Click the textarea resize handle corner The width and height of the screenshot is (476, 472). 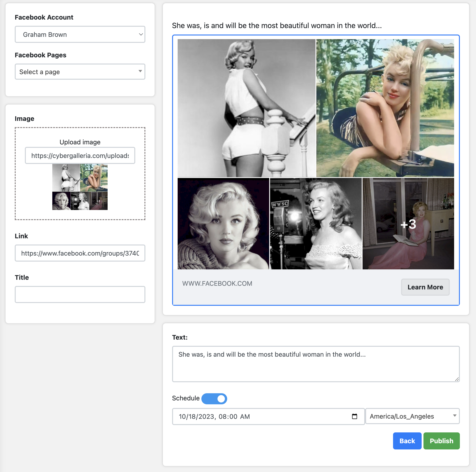tap(457, 379)
